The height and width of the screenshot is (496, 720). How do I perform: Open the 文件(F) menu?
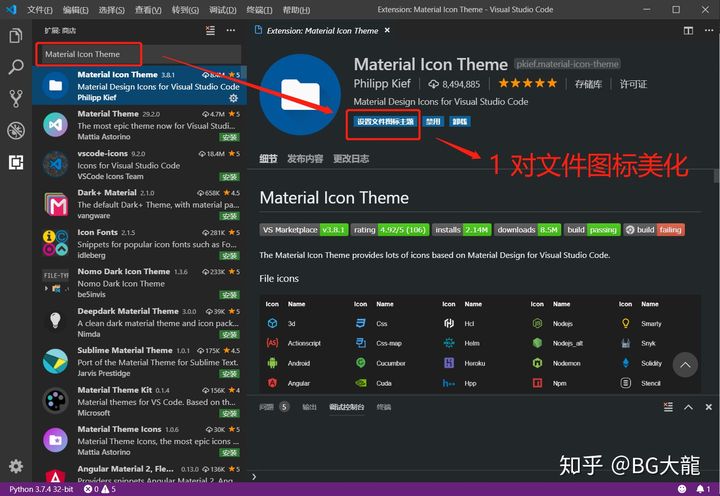pos(39,10)
